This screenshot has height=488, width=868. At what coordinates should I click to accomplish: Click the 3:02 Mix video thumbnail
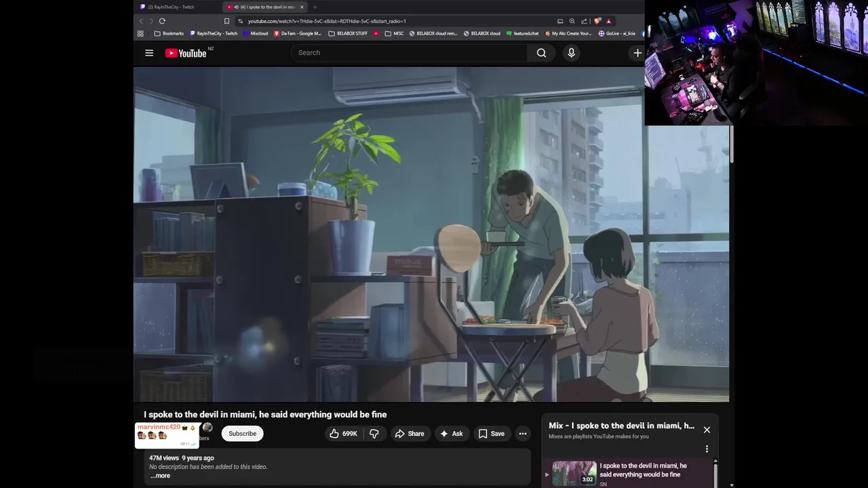pos(574,473)
